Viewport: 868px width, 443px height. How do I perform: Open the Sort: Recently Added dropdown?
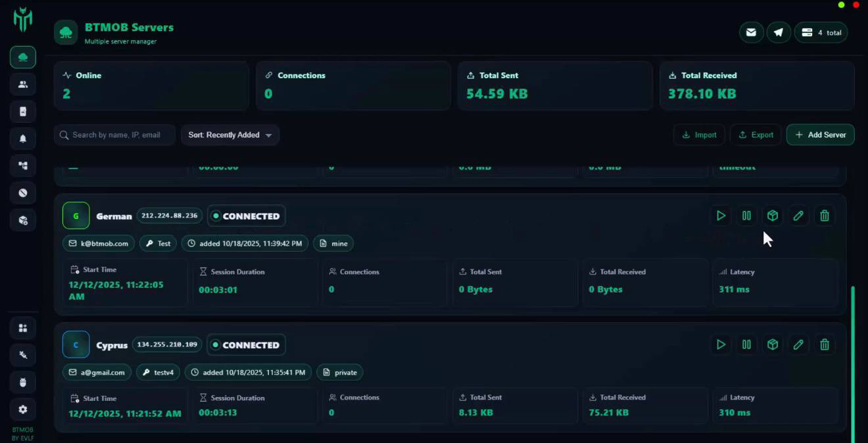click(x=229, y=135)
